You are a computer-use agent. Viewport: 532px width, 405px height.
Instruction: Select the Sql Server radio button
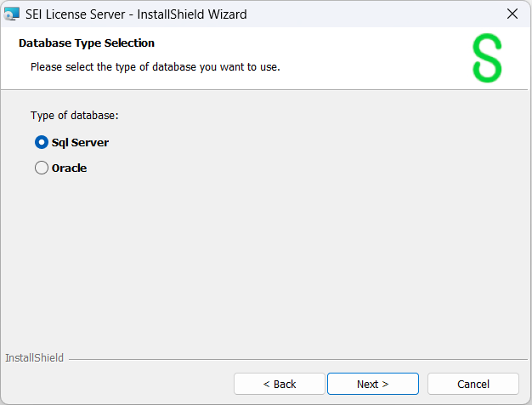tap(42, 142)
